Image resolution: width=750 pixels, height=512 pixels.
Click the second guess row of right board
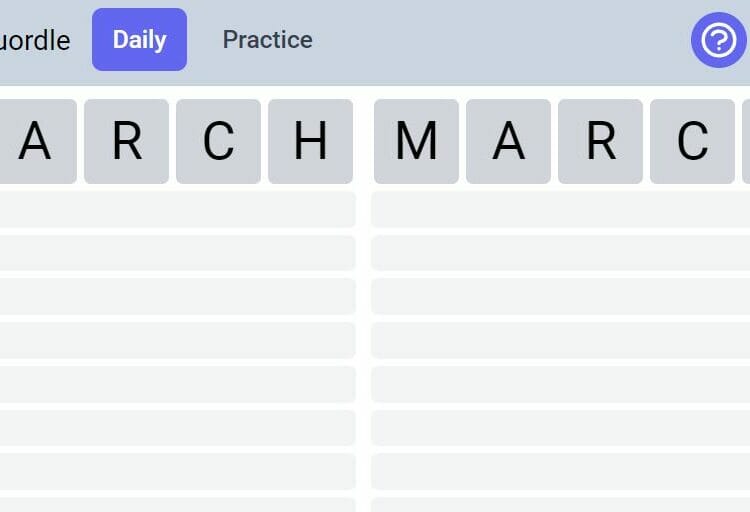point(561,209)
